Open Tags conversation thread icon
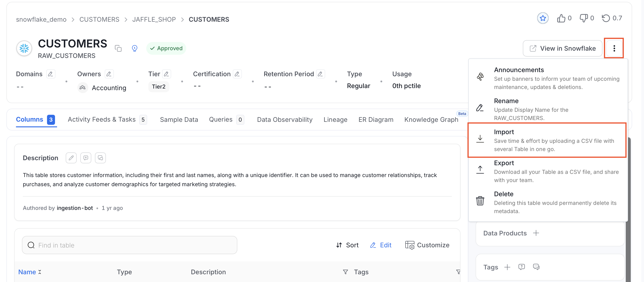 pyautogui.click(x=536, y=267)
